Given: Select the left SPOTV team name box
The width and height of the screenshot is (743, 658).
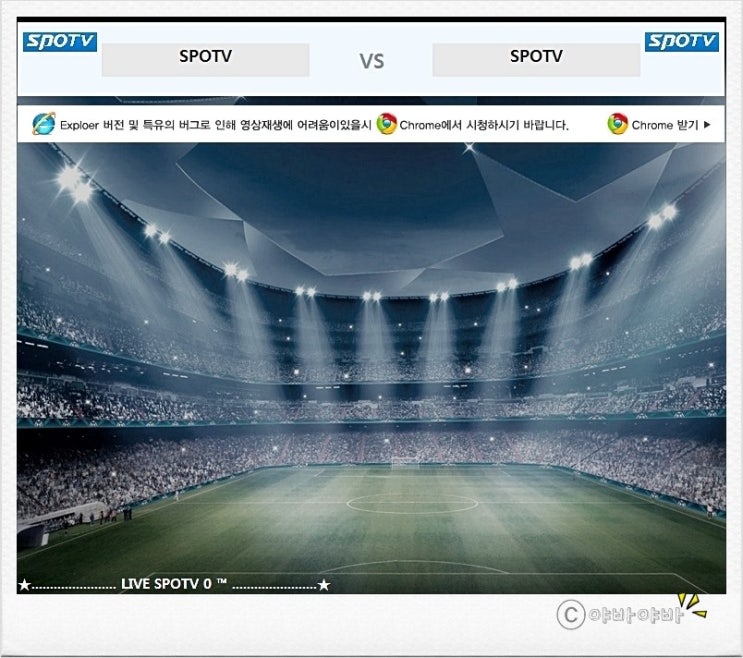Looking at the screenshot, I should tap(205, 60).
